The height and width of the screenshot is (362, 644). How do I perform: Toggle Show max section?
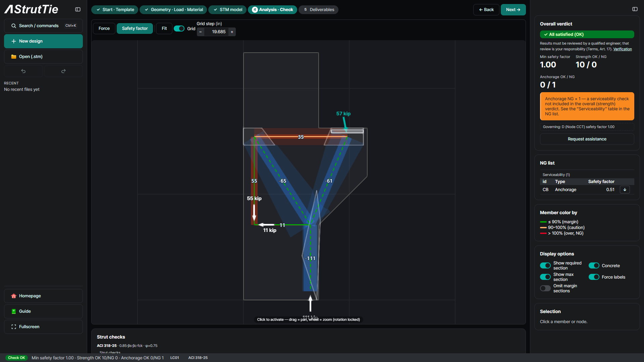(x=545, y=277)
